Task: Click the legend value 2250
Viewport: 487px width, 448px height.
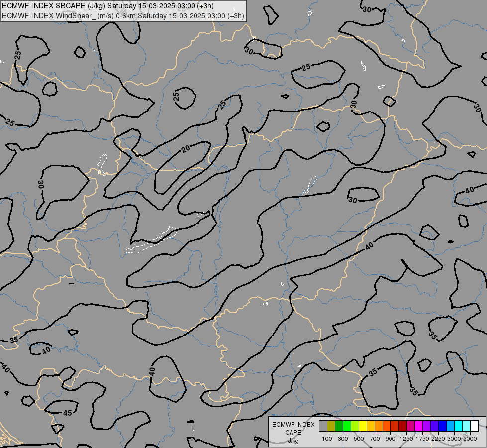Action: click(438, 439)
